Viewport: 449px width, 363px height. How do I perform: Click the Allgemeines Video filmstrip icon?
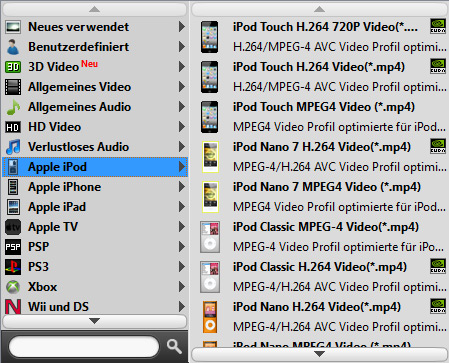[13, 87]
